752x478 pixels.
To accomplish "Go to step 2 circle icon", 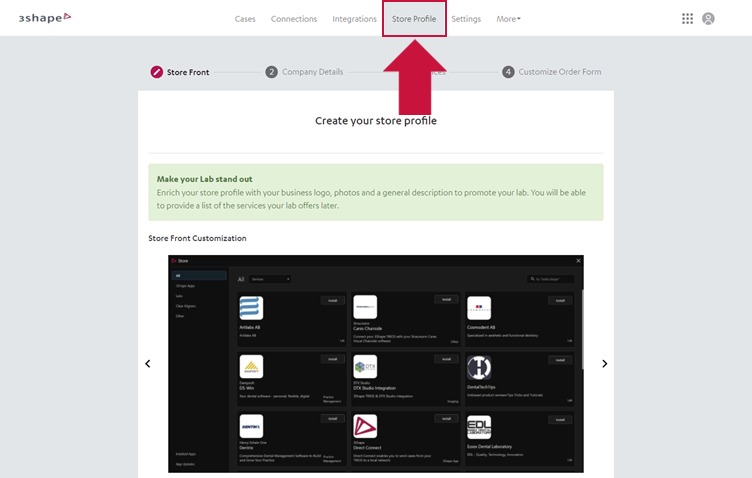I will coord(271,72).
